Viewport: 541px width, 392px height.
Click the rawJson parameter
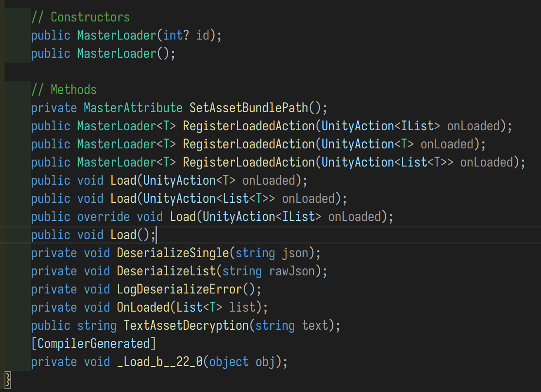292,271
